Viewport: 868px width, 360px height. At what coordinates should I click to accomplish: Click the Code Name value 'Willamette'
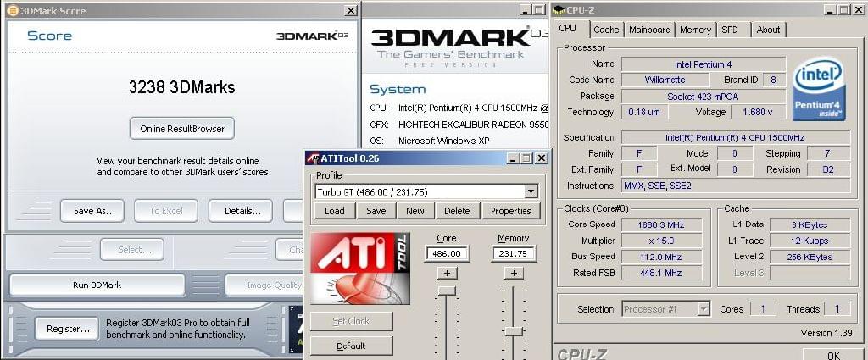pos(665,80)
